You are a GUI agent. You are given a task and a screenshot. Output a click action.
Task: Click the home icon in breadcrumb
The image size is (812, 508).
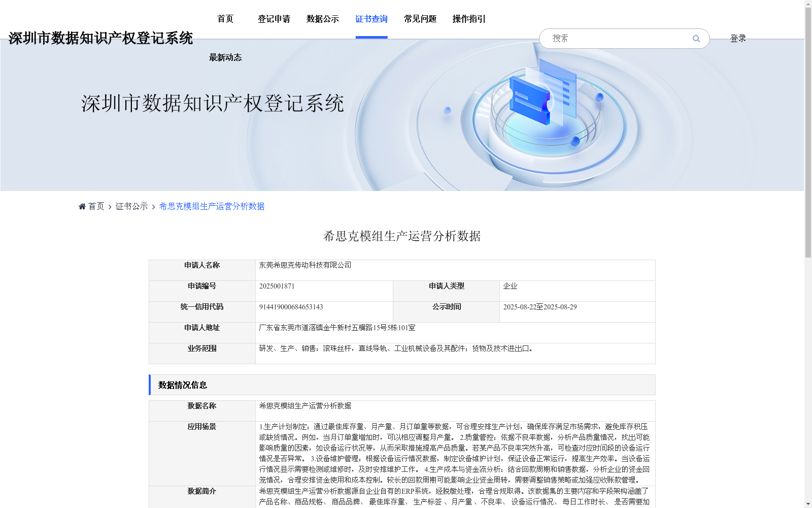pyautogui.click(x=82, y=206)
